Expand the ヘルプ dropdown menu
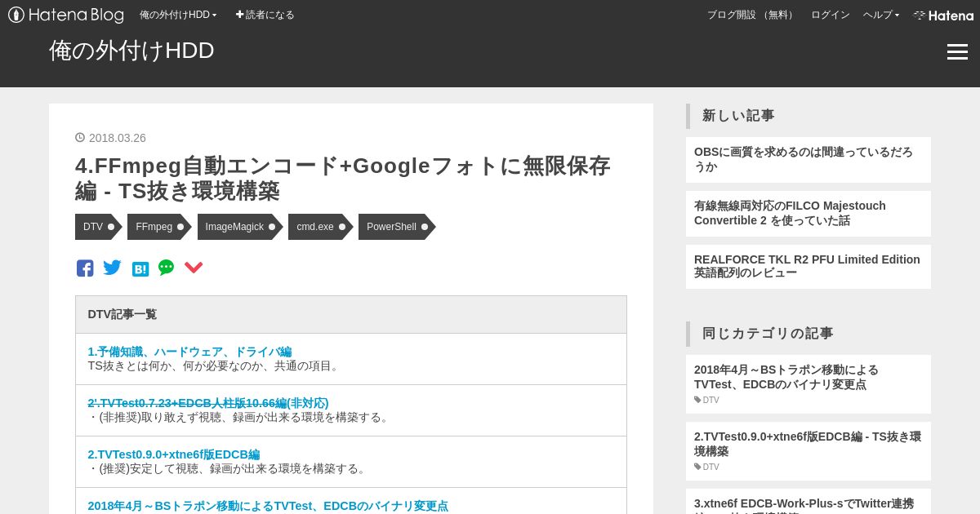 (x=881, y=15)
